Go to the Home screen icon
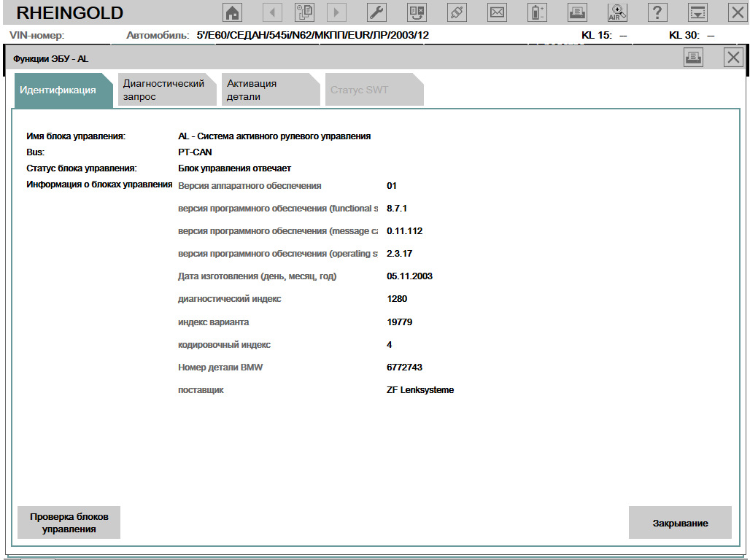This screenshot has width=750, height=560. point(233,12)
